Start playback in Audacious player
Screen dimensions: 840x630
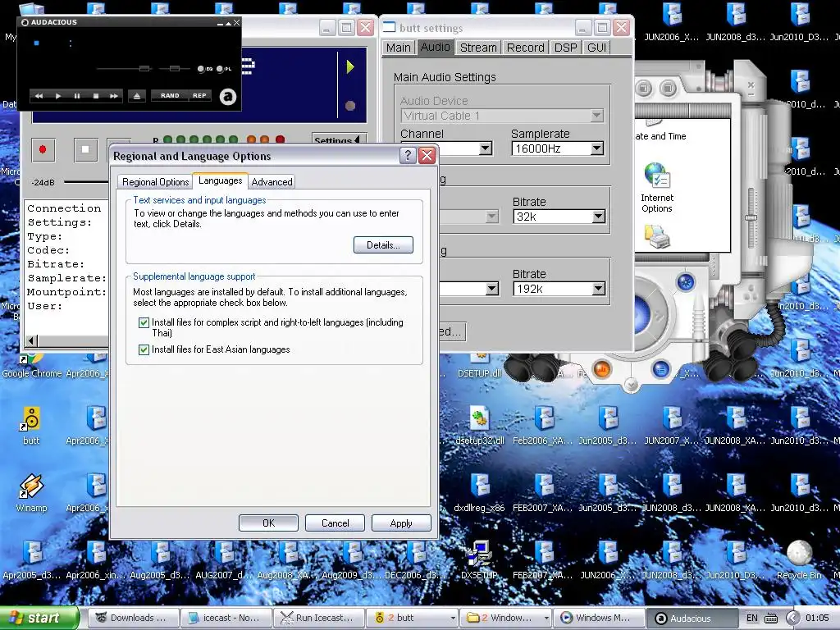click(58, 96)
